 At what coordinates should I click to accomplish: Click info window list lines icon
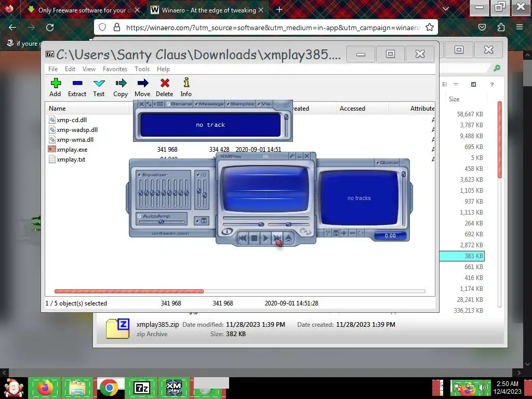pos(159,104)
